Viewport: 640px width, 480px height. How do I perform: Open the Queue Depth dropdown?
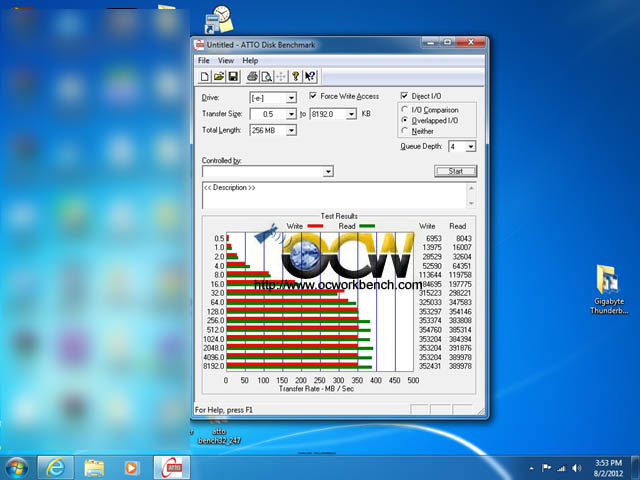click(x=471, y=147)
